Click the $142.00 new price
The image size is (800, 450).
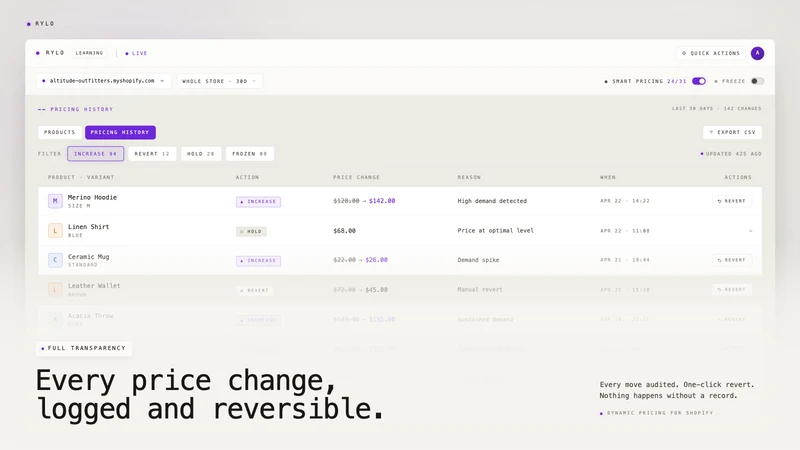tap(382, 201)
